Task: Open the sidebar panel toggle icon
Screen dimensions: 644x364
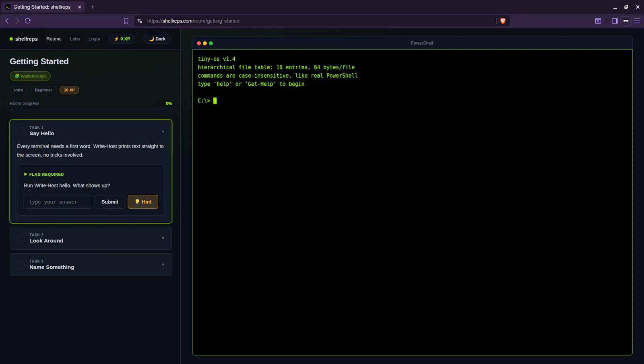Action: (615, 21)
